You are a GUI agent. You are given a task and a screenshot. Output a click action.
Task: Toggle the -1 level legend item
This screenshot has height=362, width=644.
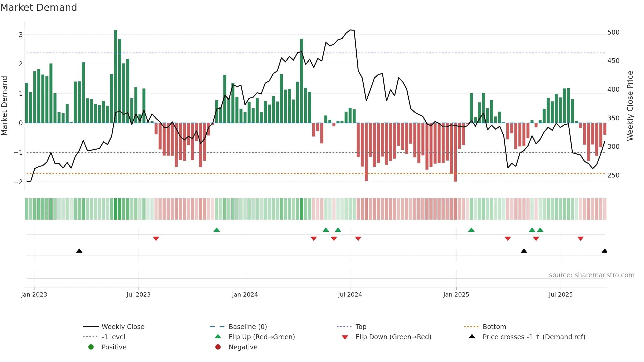pyautogui.click(x=104, y=337)
